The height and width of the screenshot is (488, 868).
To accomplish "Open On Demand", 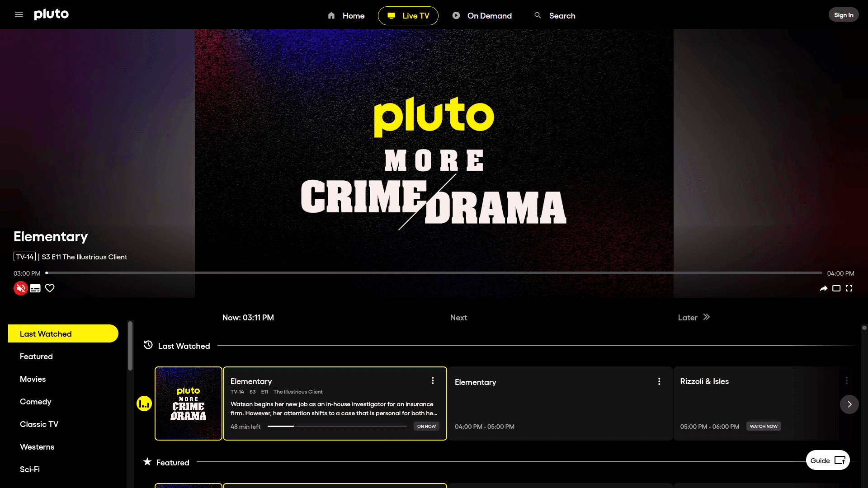I will click(482, 16).
